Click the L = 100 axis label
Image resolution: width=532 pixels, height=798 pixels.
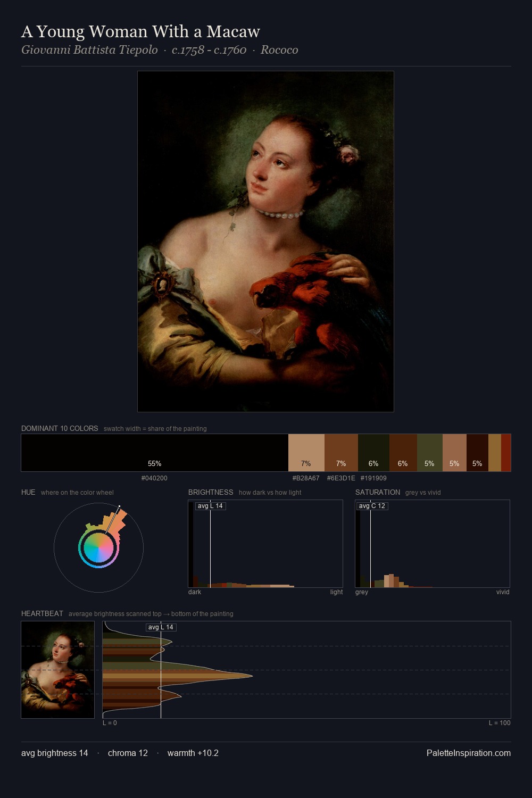point(500,723)
